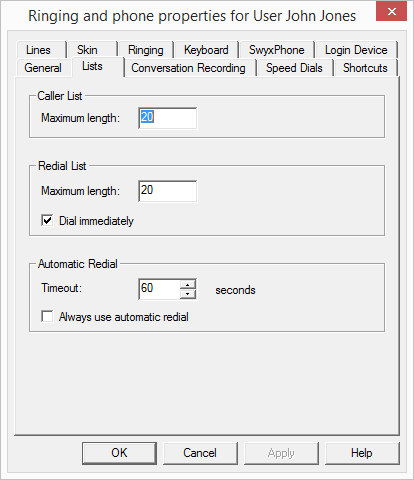The width and height of the screenshot is (414, 480).
Task: Select the Ringing tab
Action: click(x=146, y=50)
